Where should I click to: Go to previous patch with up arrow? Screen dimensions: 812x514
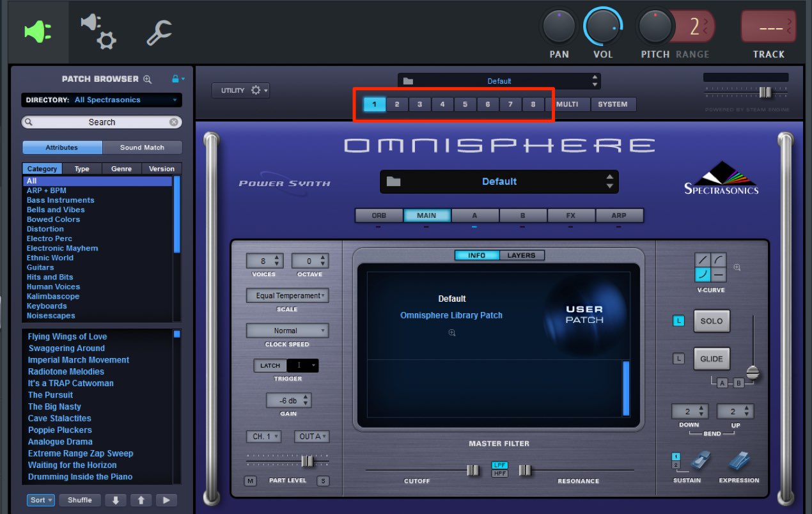[141, 500]
